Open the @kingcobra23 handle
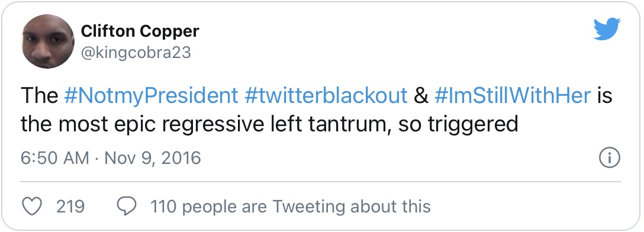This screenshot has width=644, height=232. 136,53
